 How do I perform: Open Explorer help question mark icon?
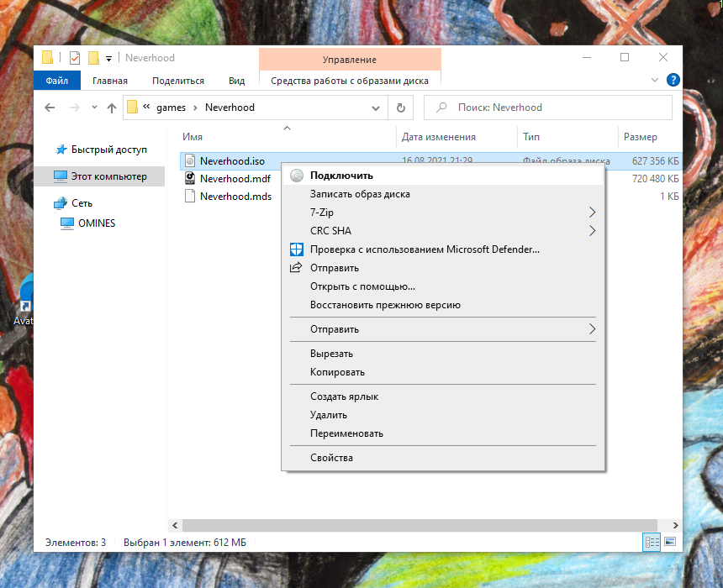673,80
